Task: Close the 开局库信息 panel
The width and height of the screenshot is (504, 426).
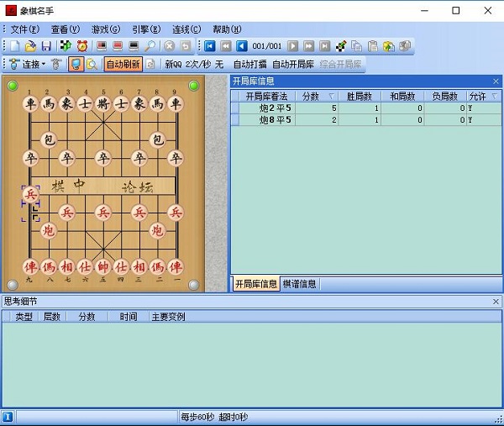Action: point(496,82)
